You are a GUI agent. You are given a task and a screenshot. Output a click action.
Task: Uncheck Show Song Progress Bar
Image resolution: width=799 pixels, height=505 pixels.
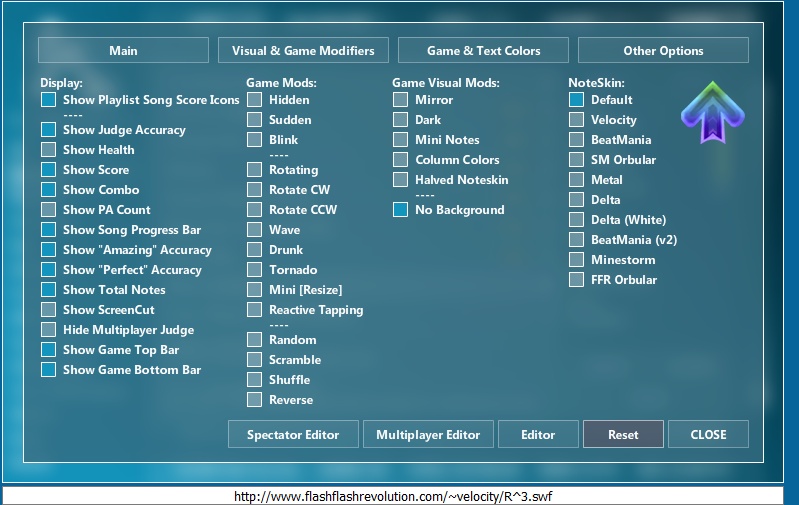(x=48, y=230)
